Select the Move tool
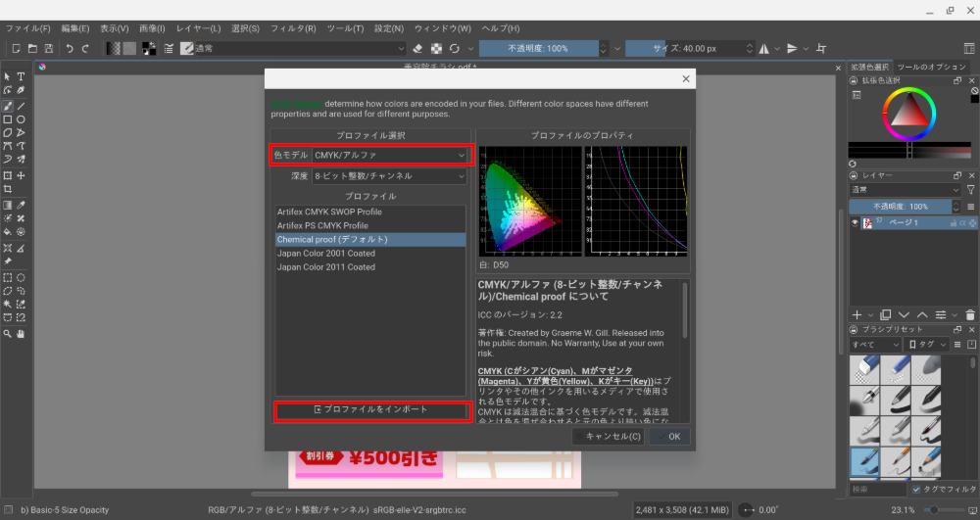The image size is (980, 520). coord(21,175)
